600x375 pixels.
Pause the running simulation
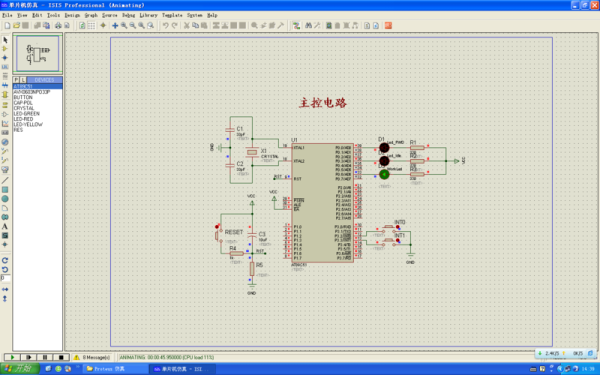[x=45, y=357]
